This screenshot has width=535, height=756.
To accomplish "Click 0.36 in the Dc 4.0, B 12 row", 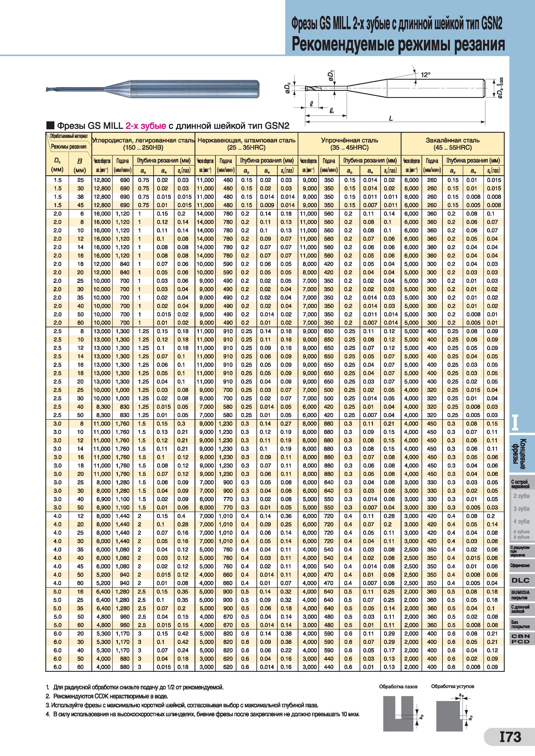I will (286, 516).
